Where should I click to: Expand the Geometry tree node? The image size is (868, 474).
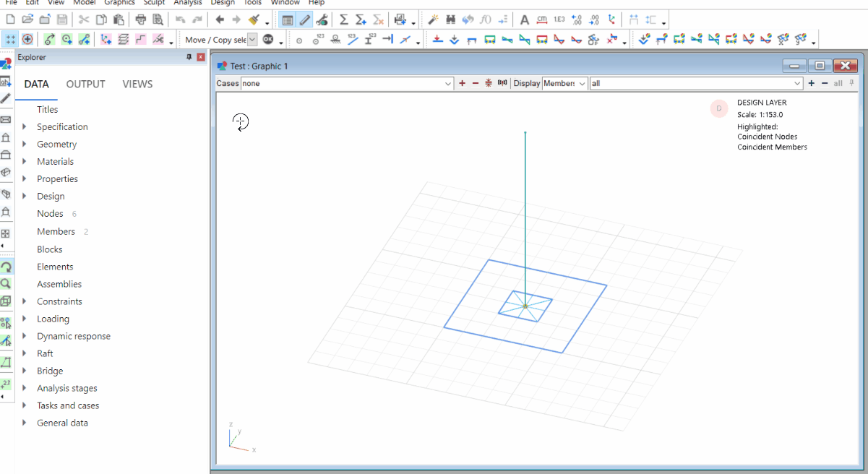click(25, 145)
